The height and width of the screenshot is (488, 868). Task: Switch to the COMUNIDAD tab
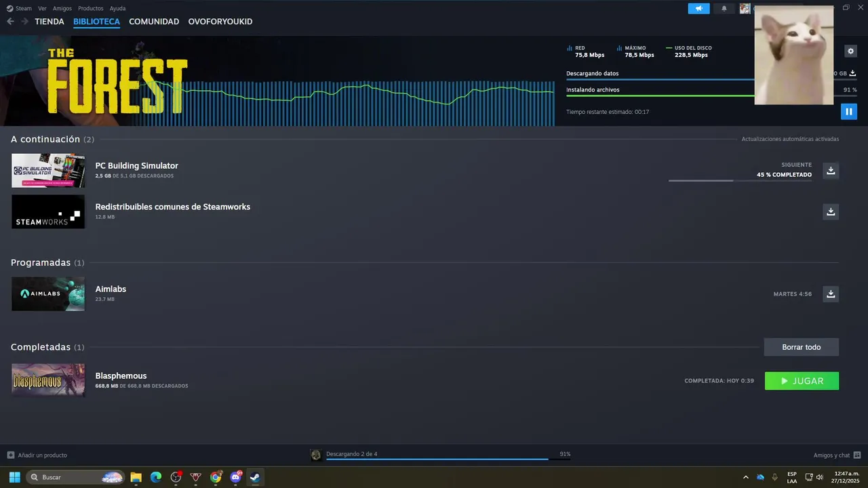[x=154, y=22]
